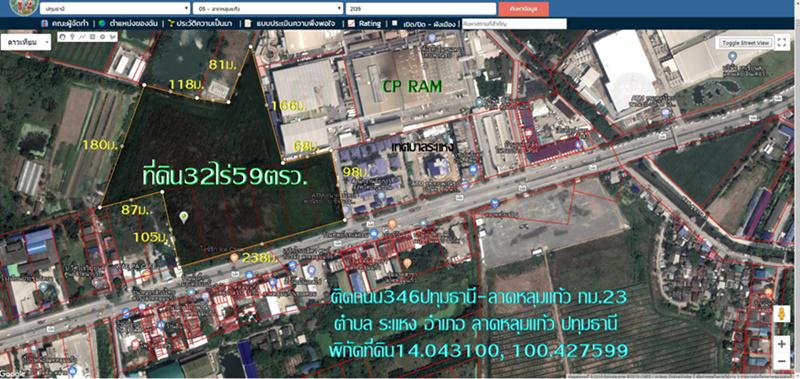Toggle the city plan overlay checkbox
Viewport: 800px width, 379px height.
click(x=394, y=23)
